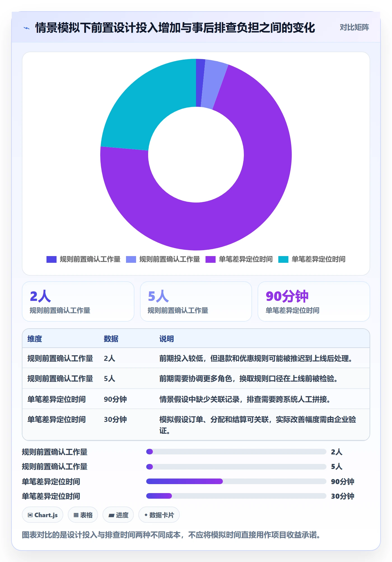Open the 2人 stat card

tap(78, 301)
